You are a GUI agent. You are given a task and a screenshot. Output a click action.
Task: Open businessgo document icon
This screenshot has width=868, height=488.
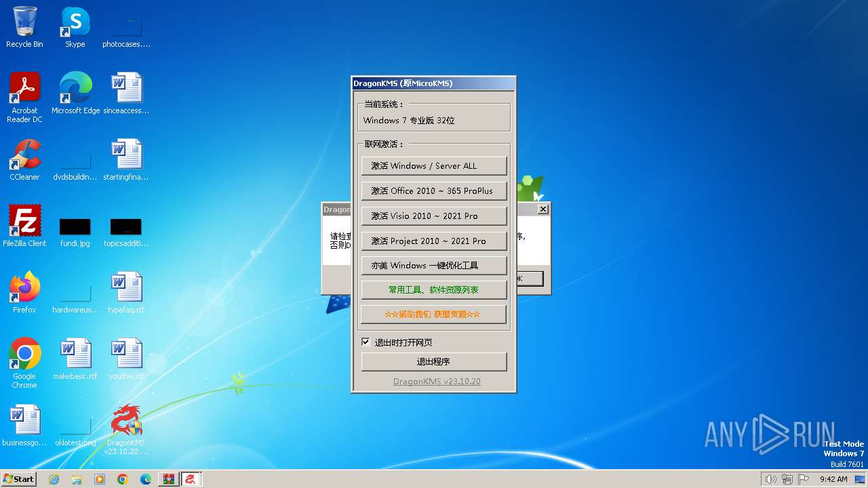pos(24,426)
